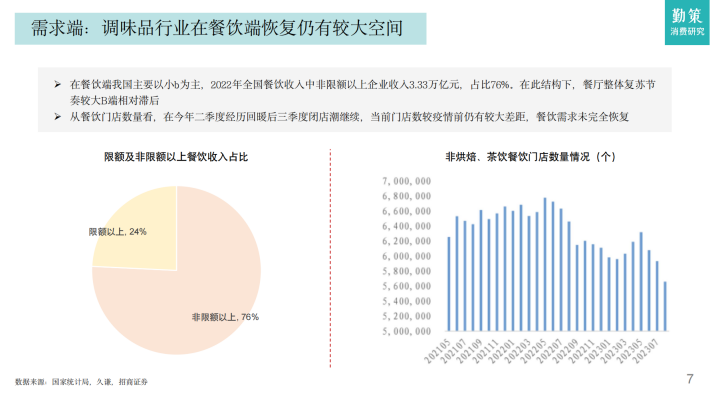This screenshot has width=710, height=399.
Task: Select bar chart title 非烘焙、茶饮餐饮门店数量情况
Action: click(530, 157)
